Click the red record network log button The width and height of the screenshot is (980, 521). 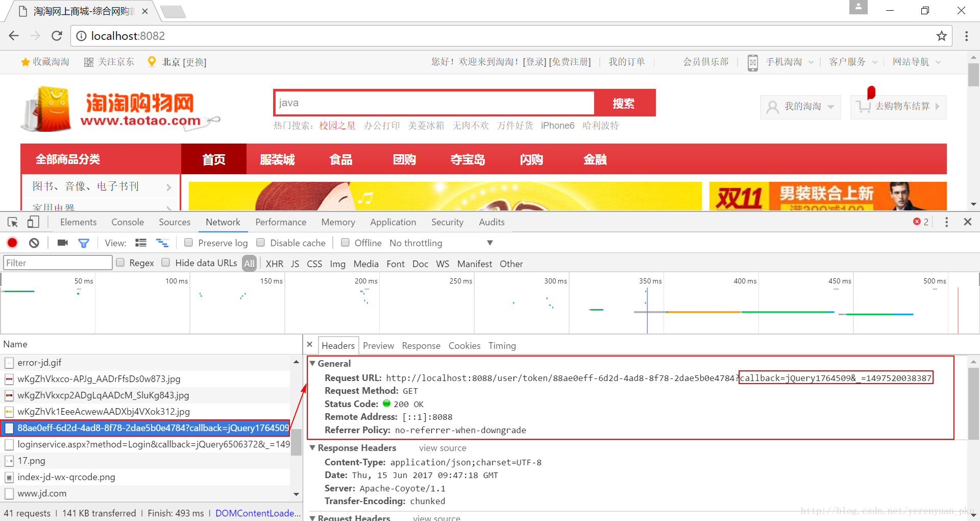click(x=12, y=243)
